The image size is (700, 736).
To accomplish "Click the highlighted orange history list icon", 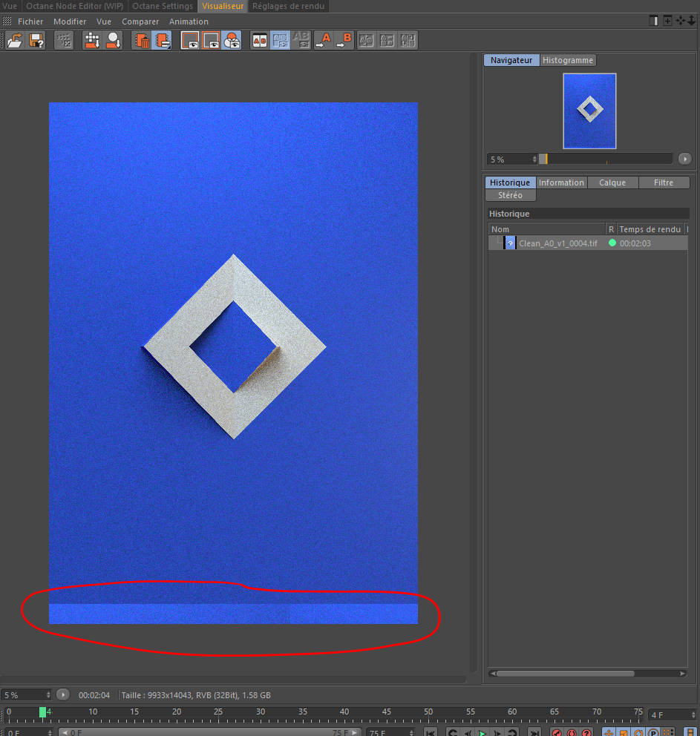I will pos(162,40).
